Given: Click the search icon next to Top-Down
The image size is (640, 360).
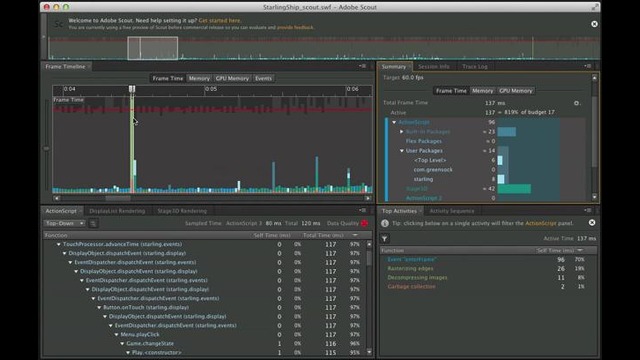Looking at the screenshot, I should click(93, 223).
